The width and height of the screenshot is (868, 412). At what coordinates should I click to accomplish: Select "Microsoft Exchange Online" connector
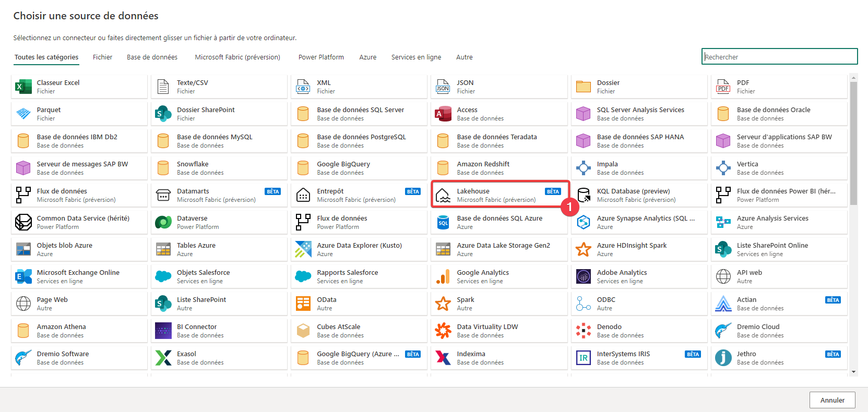click(x=79, y=276)
